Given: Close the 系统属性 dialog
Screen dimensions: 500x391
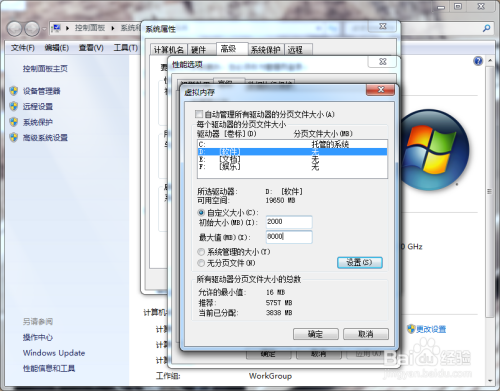Looking at the screenshot, I should point(383,26).
